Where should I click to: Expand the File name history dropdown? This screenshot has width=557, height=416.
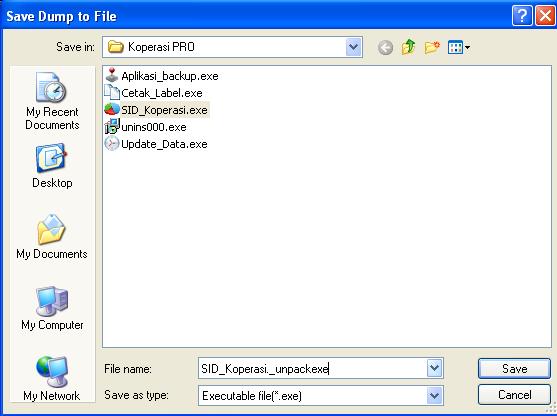click(434, 368)
